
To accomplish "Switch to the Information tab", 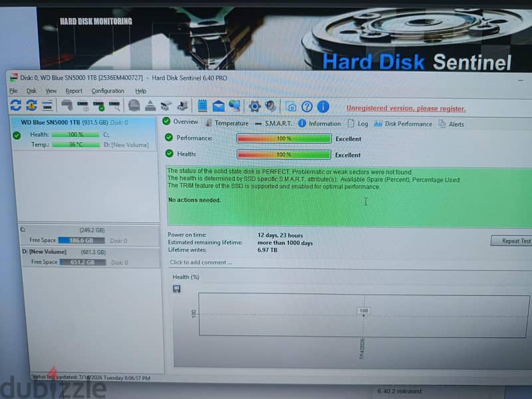I will coord(319,124).
